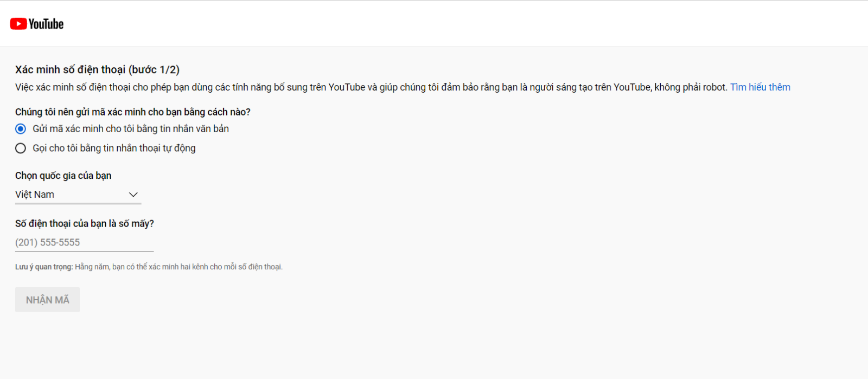Viewport: 868px width, 381px height.
Task: Click the 'Số điện thoại của bạn là số mấy?' label
Action: [x=84, y=224]
